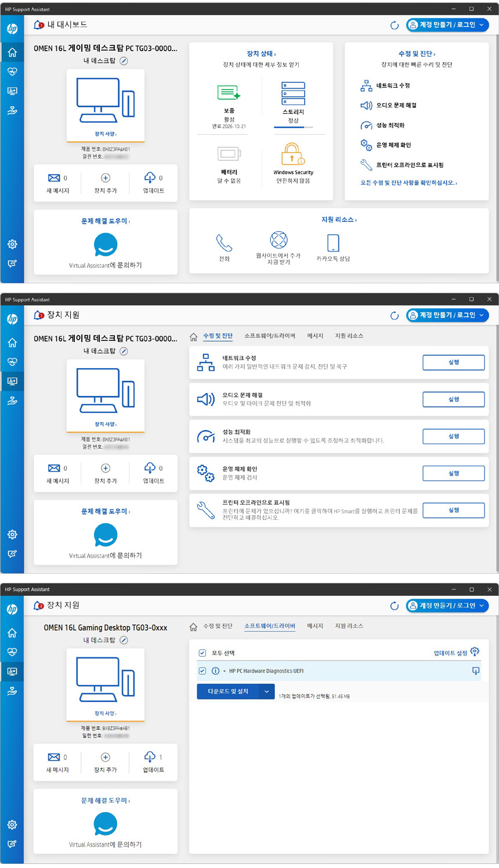Image resolution: width=499 pixels, height=868 pixels.
Task: Toggle the 모두 선택 (select all) checkbox
Action: [203, 653]
